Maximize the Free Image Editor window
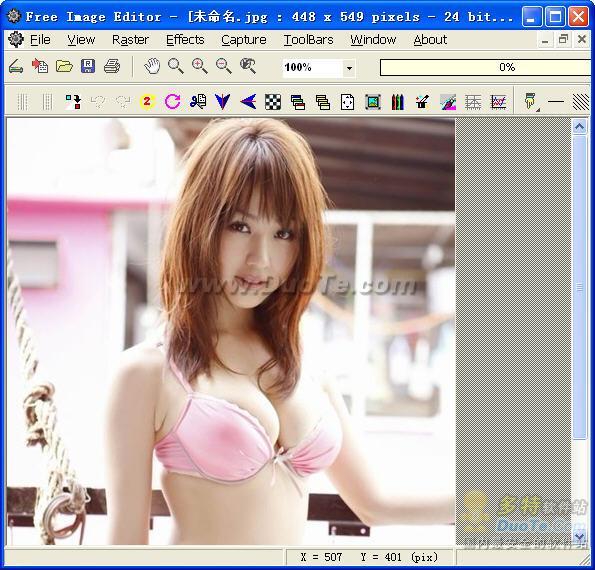Image resolution: width=595 pixels, height=570 pixels. (556, 17)
